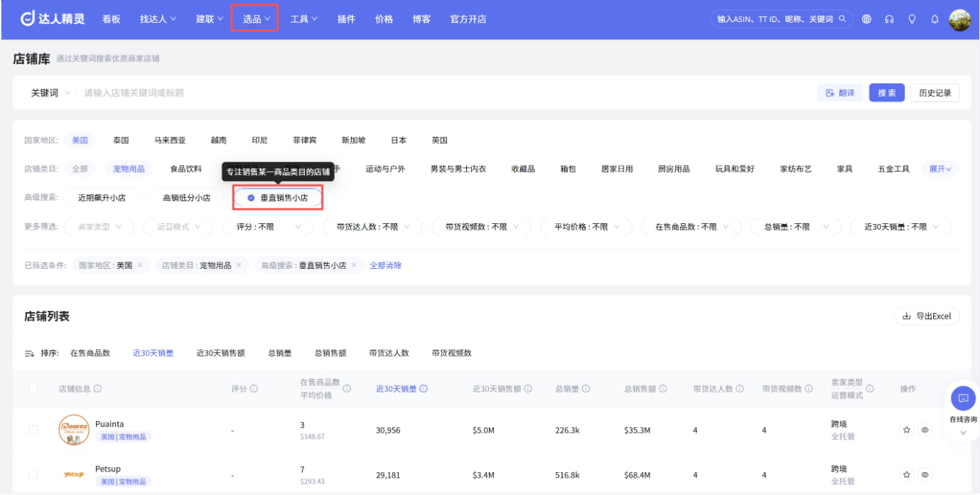The width and height of the screenshot is (980, 495).
Task: Remove the 垂直销售小店 filter tag
Action: [x=354, y=265]
